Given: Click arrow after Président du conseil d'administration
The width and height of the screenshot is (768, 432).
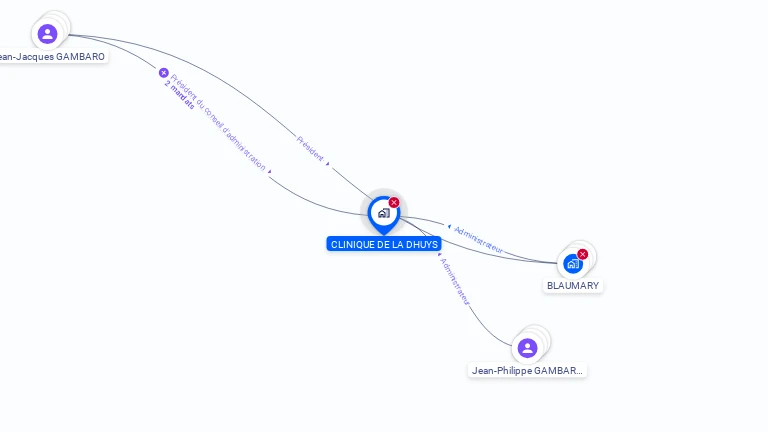Looking at the screenshot, I should pyautogui.click(x=269, y=171).
